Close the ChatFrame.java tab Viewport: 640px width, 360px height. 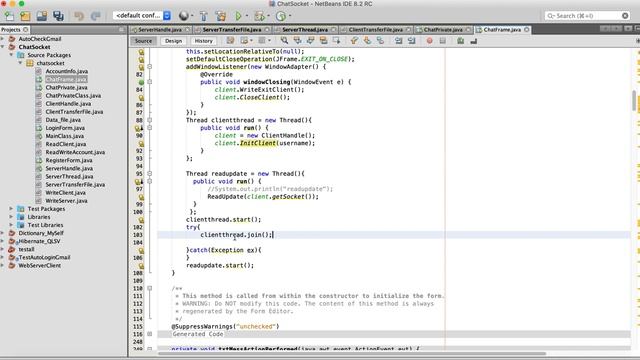click(x=527, y=30)
